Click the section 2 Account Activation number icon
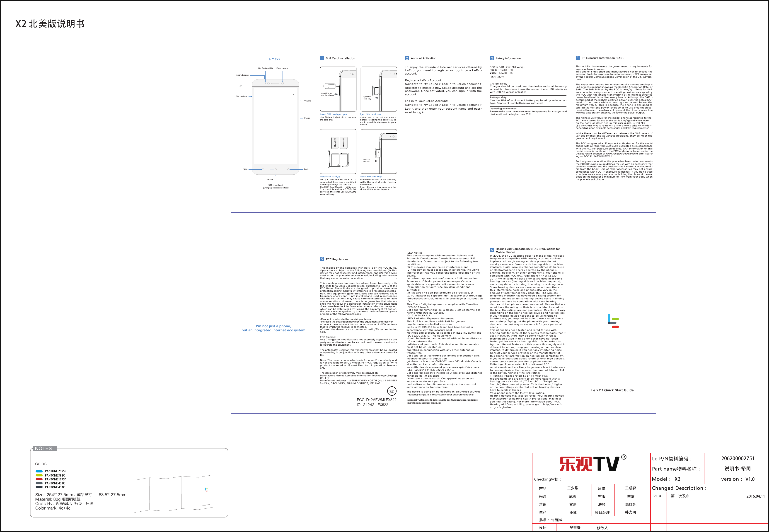The width and height of the screenshot is (769, 532). 407,58
